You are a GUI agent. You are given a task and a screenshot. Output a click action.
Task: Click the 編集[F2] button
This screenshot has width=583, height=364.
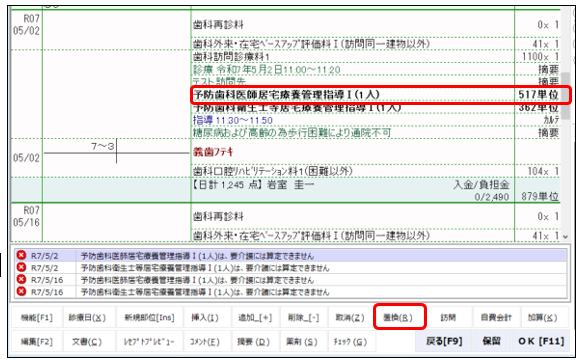pyautogui.click(x=36, y=341)
